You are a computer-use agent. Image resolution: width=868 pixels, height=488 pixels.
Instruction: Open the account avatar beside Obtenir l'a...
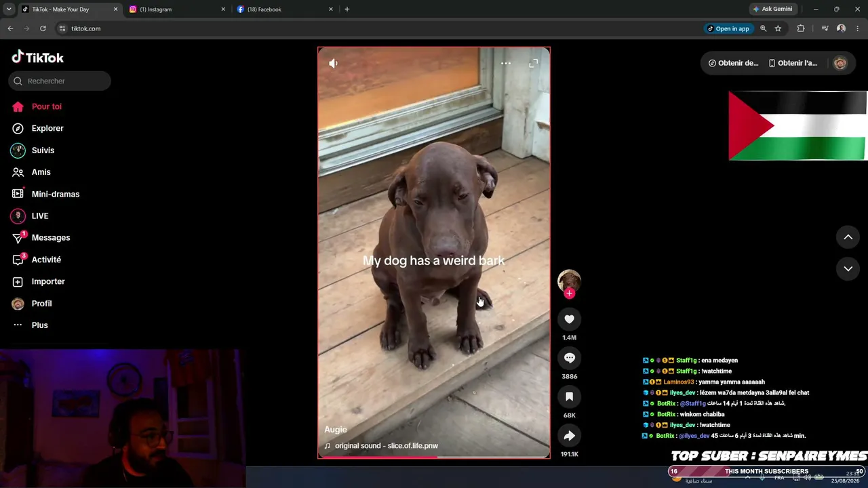click(x=840, y=63)
